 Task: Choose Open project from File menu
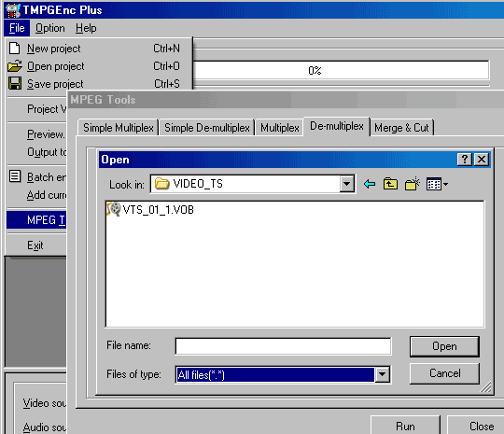99,66
